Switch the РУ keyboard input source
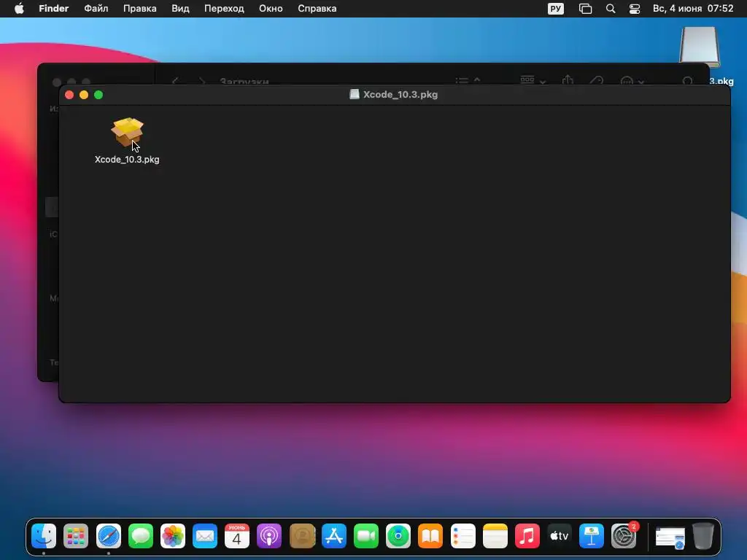Viewport: 747px width, 560px height. point(555,9)
